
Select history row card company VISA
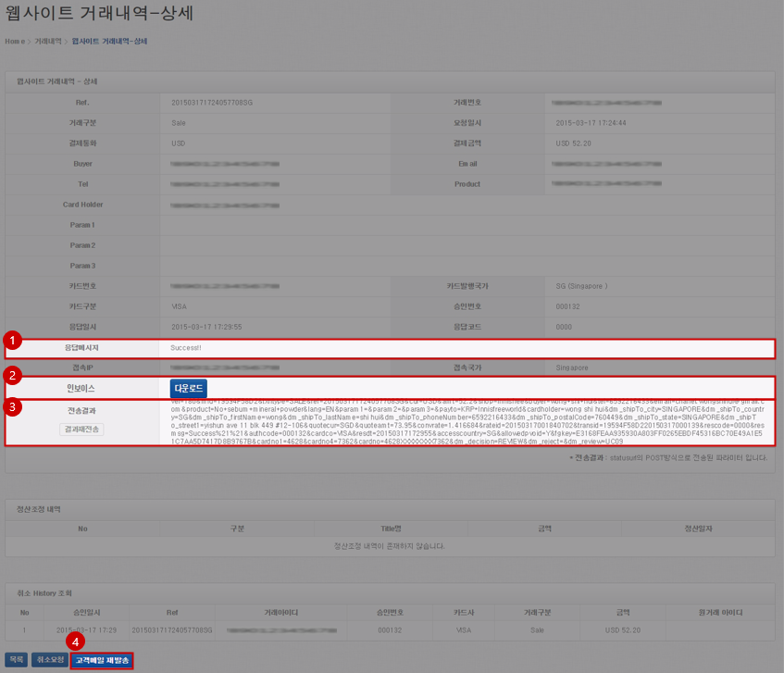464,630
